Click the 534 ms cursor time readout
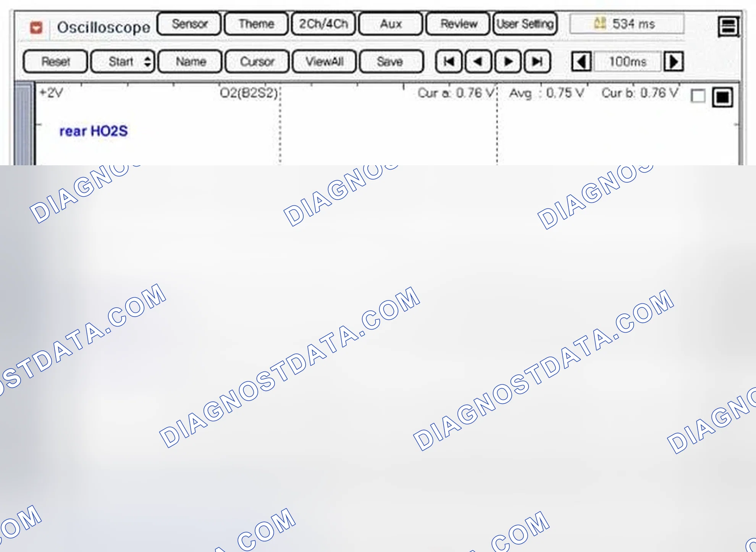756x552 pixels. [x=626, y=24]
